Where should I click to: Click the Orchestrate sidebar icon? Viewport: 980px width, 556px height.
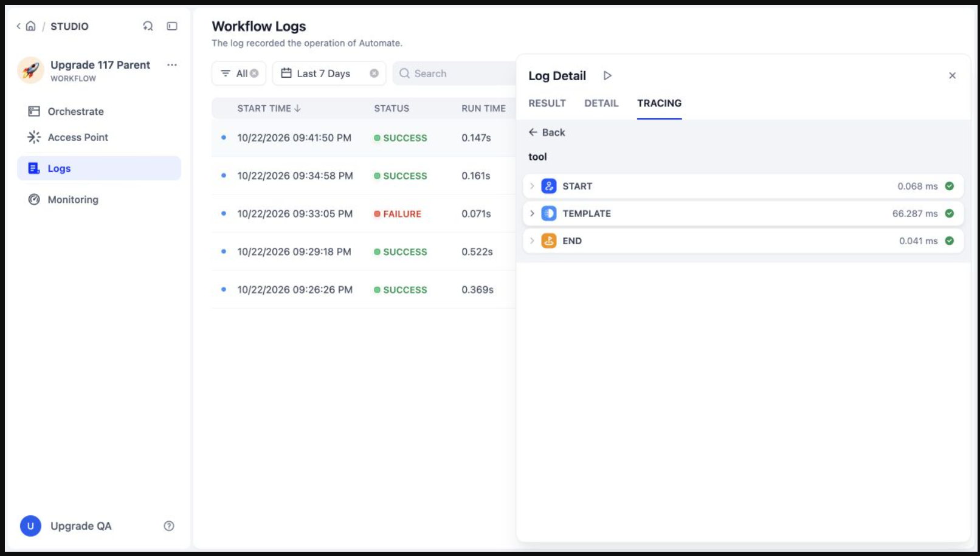(x=34, y=111)
